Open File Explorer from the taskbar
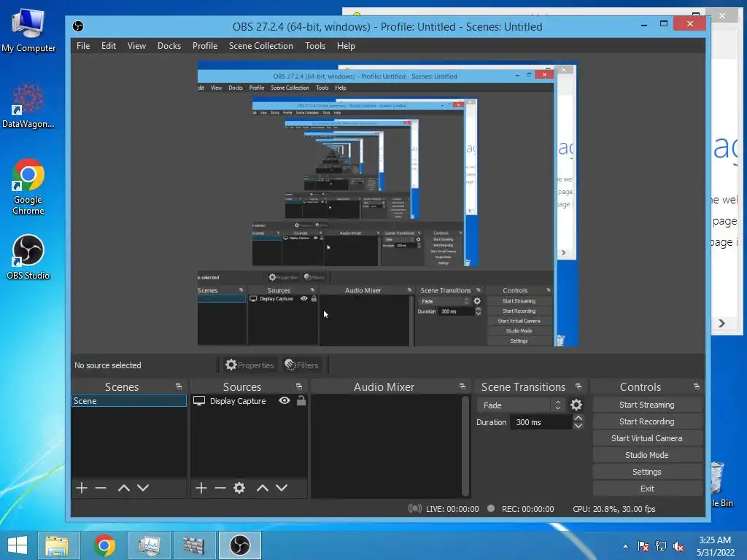 (57, 545)
